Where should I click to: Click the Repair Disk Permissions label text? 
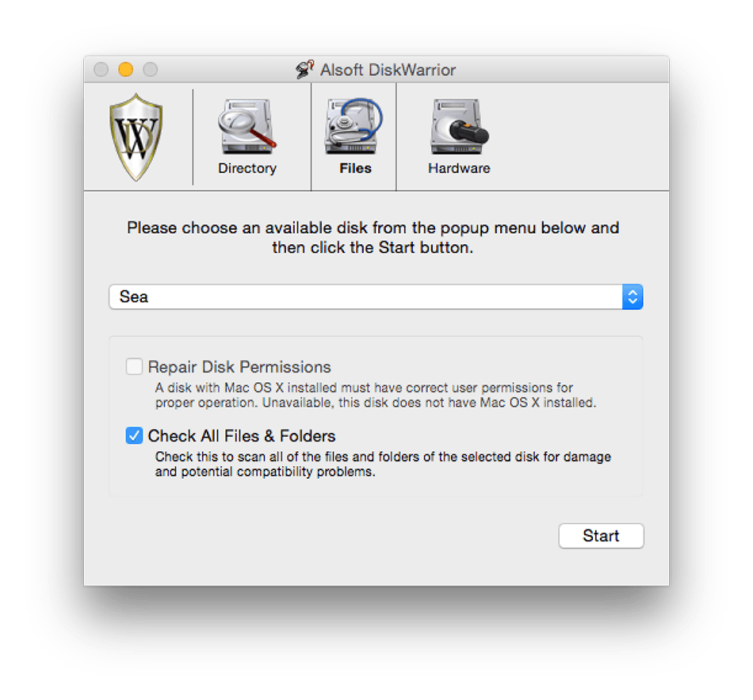tap(239, 366)
